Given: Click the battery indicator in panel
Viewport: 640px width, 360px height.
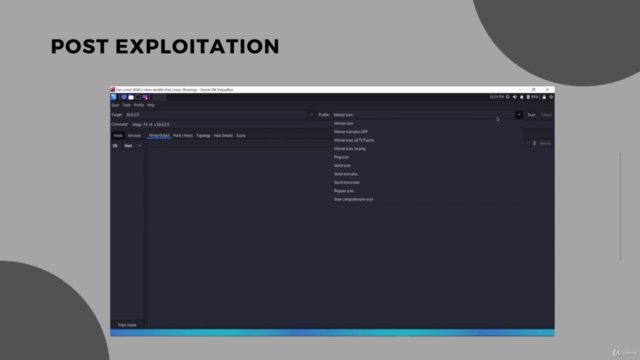Looking at the screenshot, I should click(532, 97).
